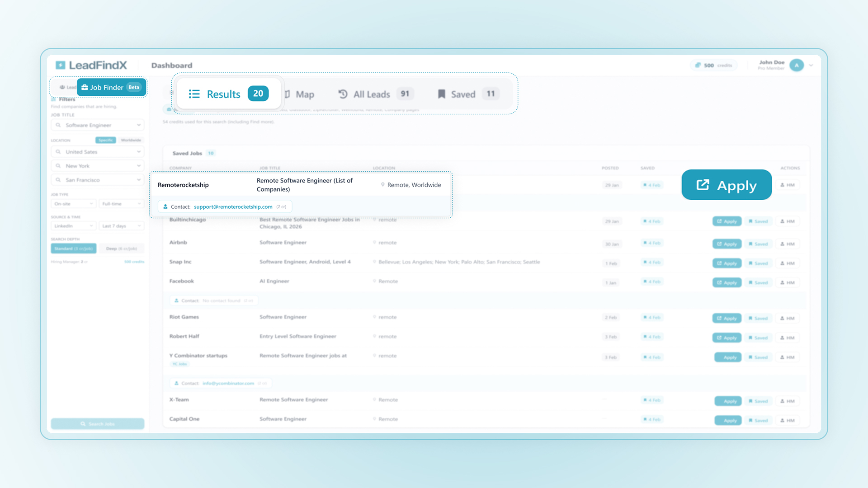This screenshot has height=488, width=868.
Task: Click HM icon in Facebook row
Action: coord(788,283)
